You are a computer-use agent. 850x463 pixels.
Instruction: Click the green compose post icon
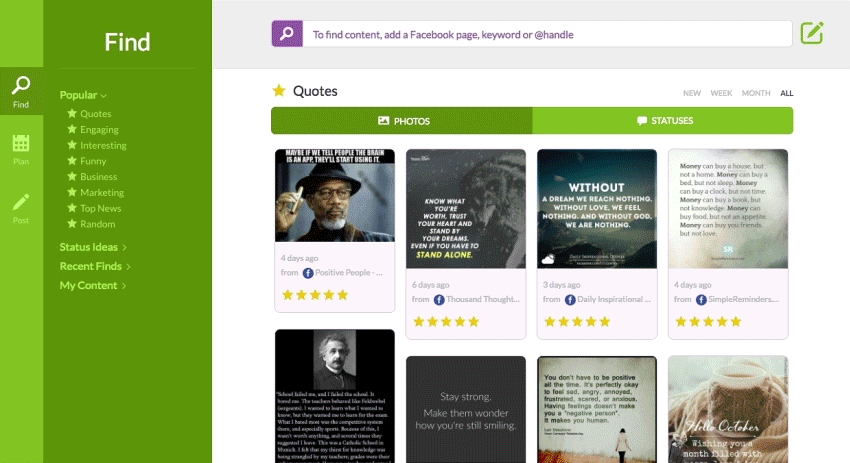812,34
